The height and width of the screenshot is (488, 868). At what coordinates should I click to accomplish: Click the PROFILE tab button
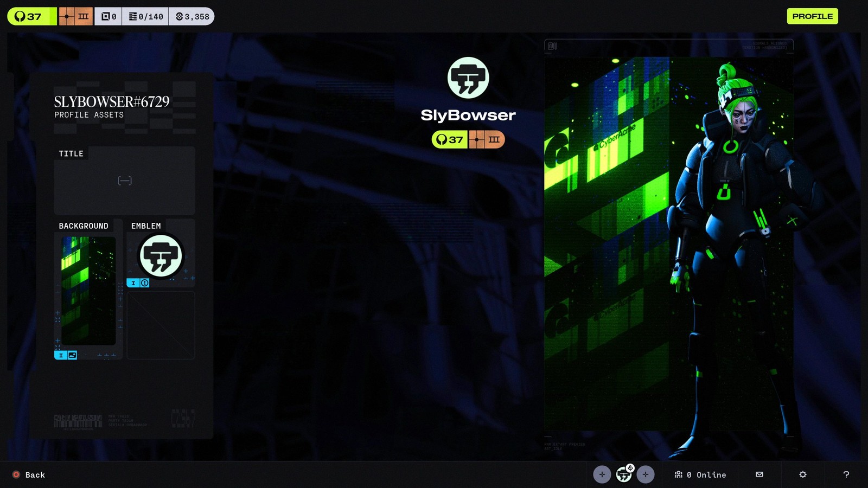pos(812,16)
